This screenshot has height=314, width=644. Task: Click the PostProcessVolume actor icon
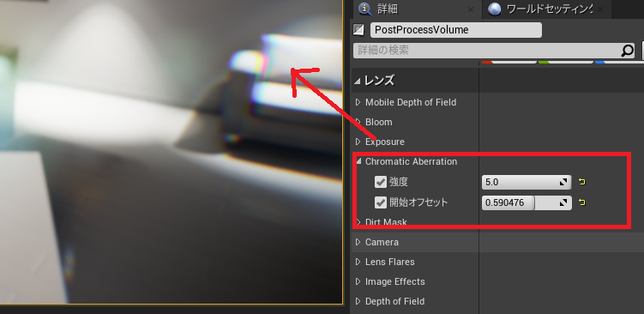pyautogui.click(x=358, y=30)
